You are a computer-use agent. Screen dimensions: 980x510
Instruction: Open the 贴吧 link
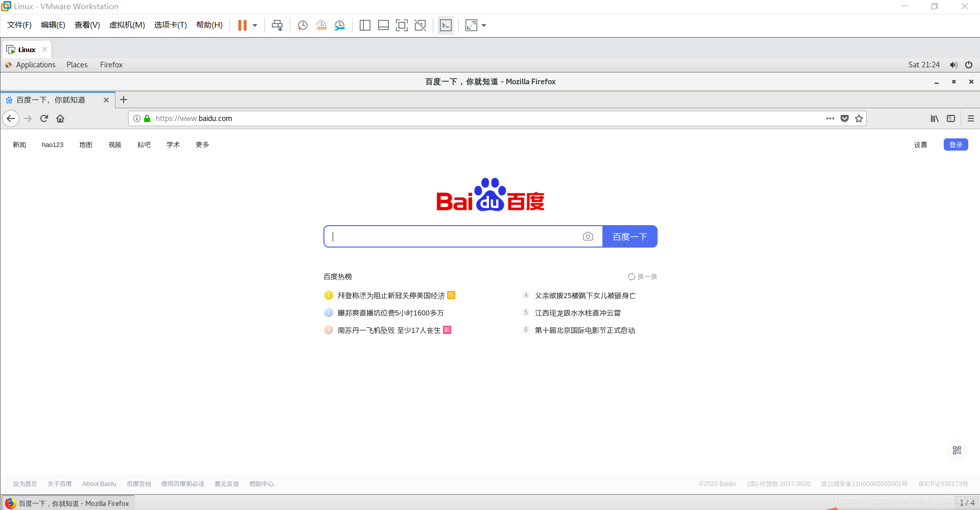tap(144, 145)
